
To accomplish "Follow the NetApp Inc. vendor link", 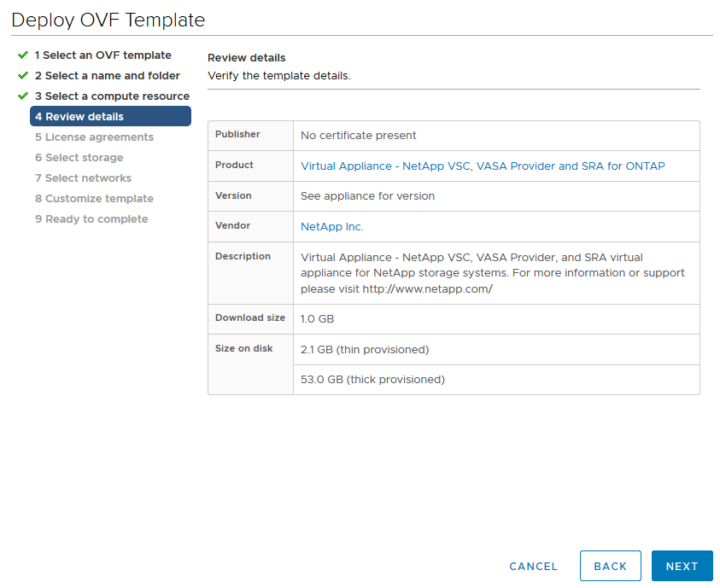I will click(332, 227).
